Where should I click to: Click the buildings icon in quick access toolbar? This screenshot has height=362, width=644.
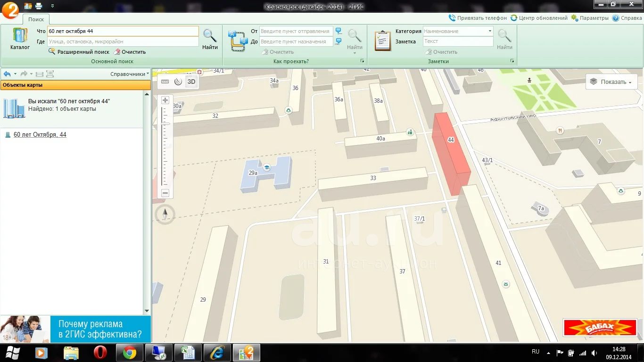[x=28, y=6]
